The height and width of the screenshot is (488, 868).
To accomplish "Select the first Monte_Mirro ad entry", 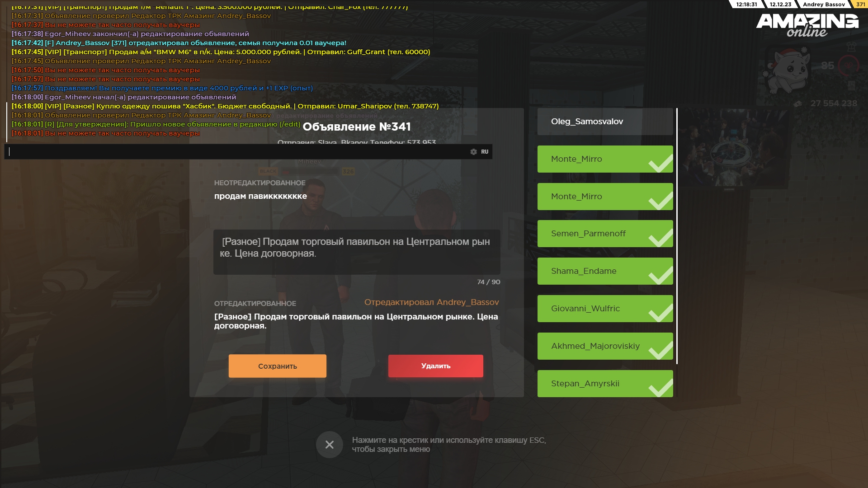I will [x=605, y=159].
